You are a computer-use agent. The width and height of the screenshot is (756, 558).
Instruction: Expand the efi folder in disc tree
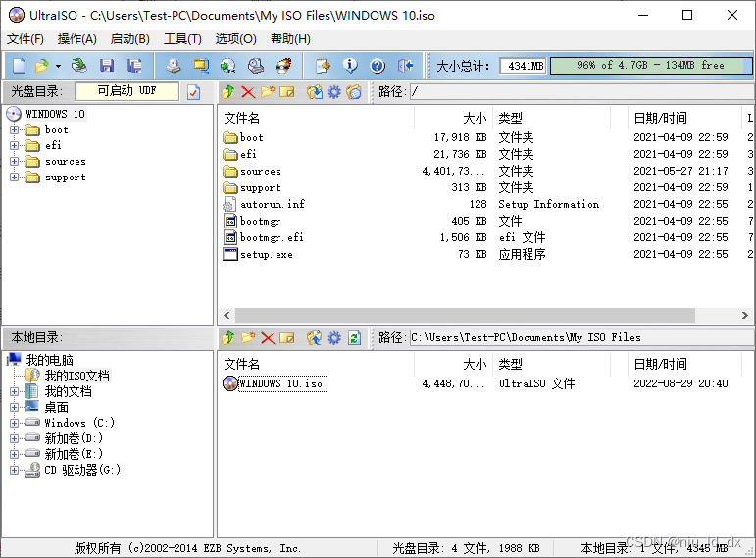click(x=14, y=146)
